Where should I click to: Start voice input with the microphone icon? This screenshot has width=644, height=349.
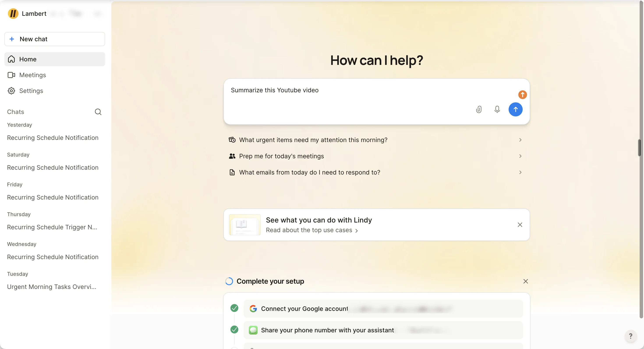click(497, 110)
